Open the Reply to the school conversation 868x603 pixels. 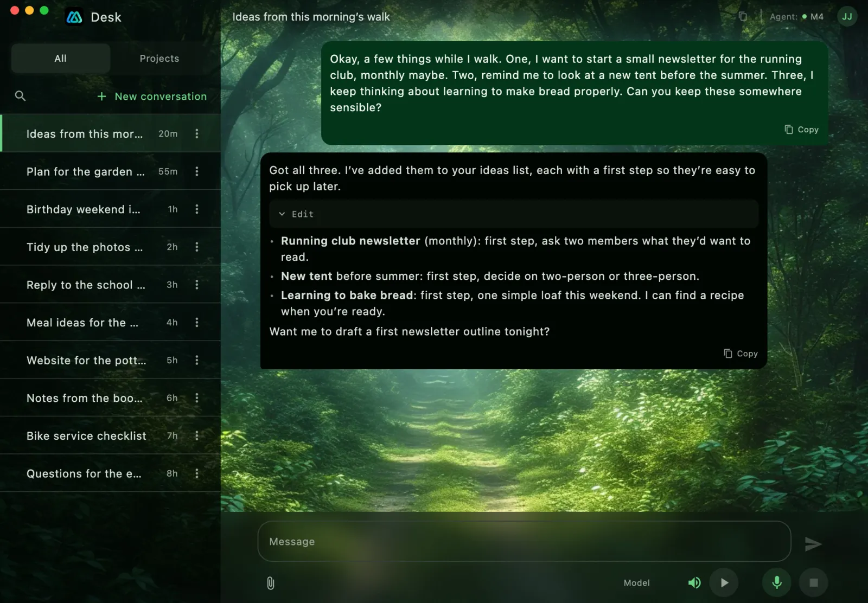click(110, 285)
